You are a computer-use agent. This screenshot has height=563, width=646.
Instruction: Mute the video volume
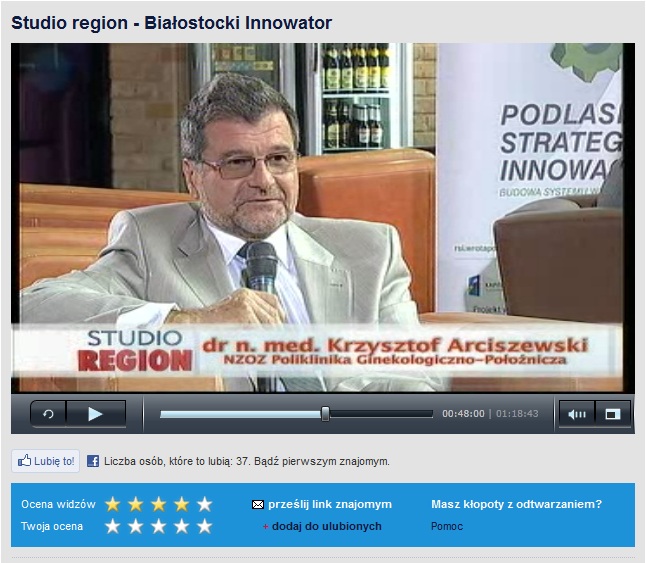coord(577,414)
